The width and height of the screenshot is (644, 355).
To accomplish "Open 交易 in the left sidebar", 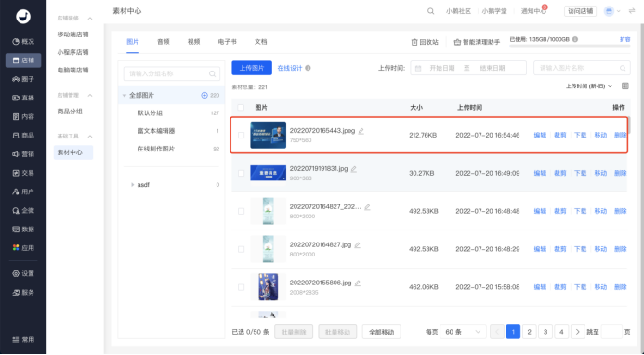I will (23, 173).
